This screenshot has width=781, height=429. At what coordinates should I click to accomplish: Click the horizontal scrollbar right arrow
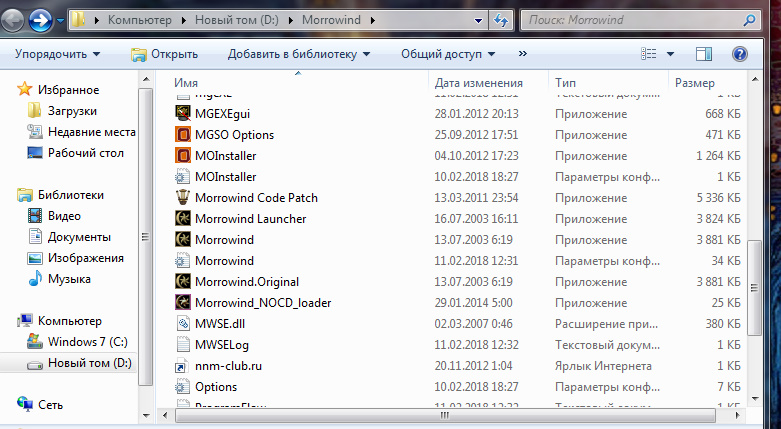point(738,415)
